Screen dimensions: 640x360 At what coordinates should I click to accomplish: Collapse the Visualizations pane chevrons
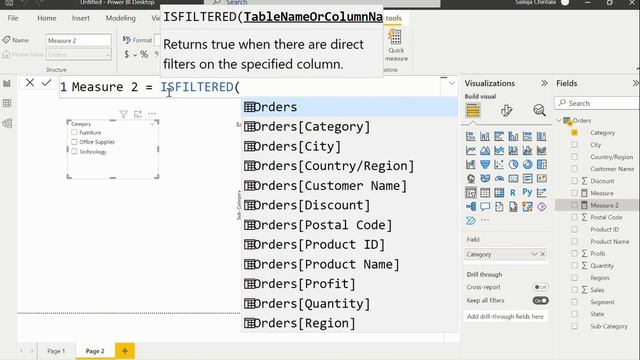pyautogui.click(x=544, y=83)
